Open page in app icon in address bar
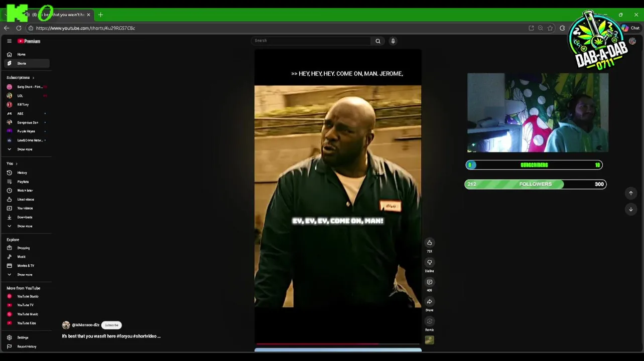The image size is (644, 361). 531,28
